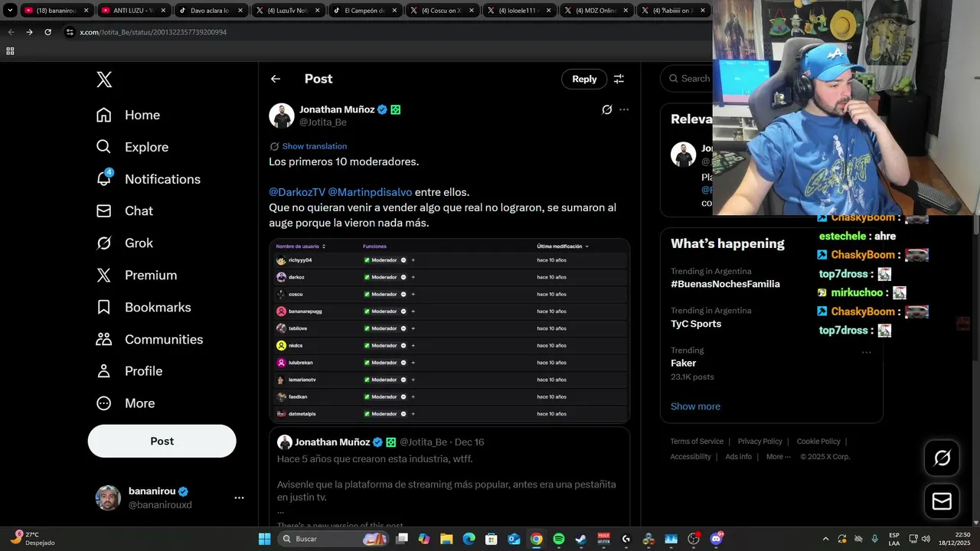Click the back arrow beside Post header
The width and height of the screenshot is (980, 551).
coord(276,79)
